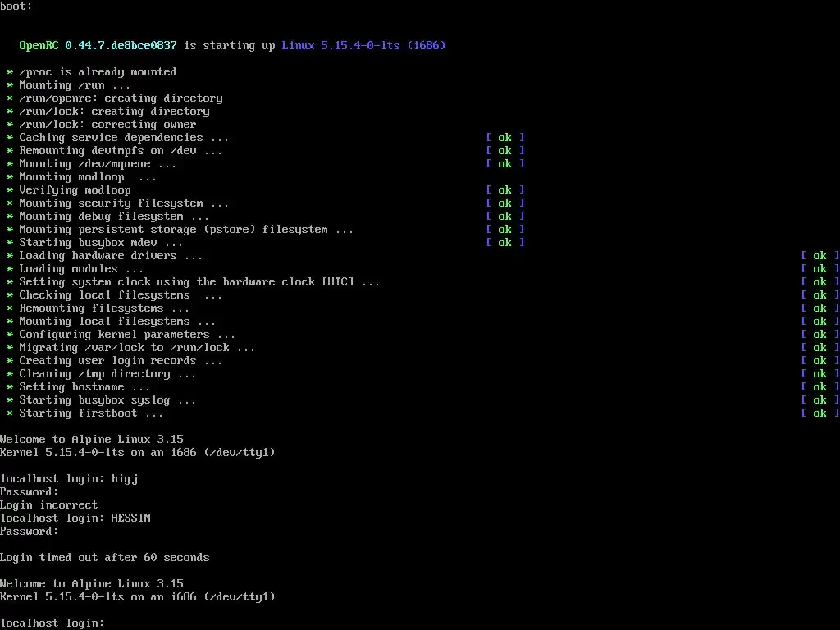Screen dimensions: 840x630
Task: Select 'Loading hardware drivers ...' line
Action: click(x=111, y=256)
